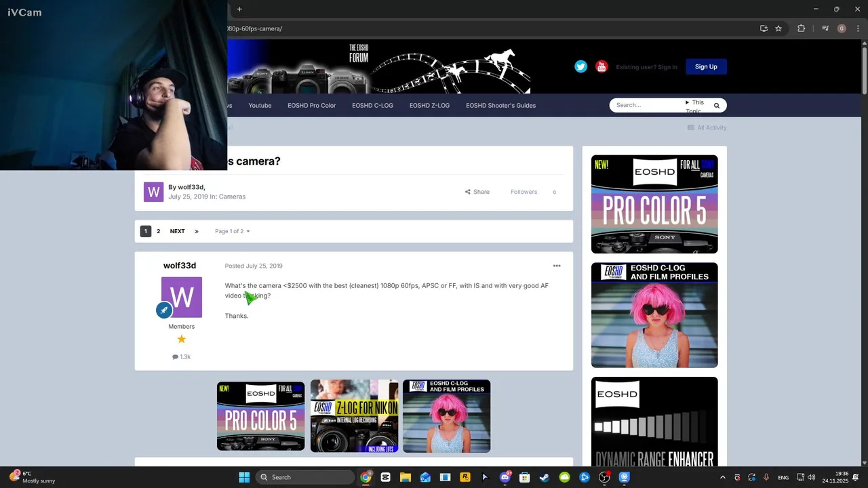Image resolution: width=868 pixels, height=488 pixels.
Task: Open C-LOG and Film Profiles banner below post
Action: pos(446,416)
